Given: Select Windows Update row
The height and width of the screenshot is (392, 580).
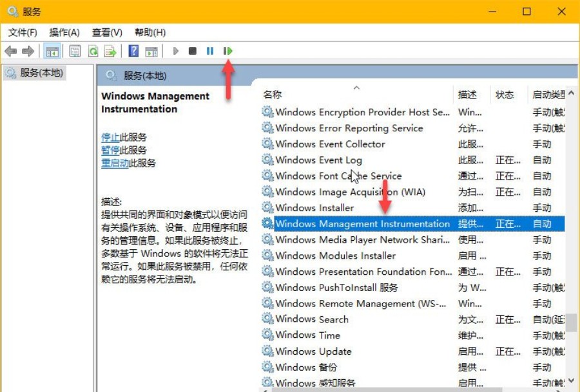Looking at the screenshot, I should (413, 351).
